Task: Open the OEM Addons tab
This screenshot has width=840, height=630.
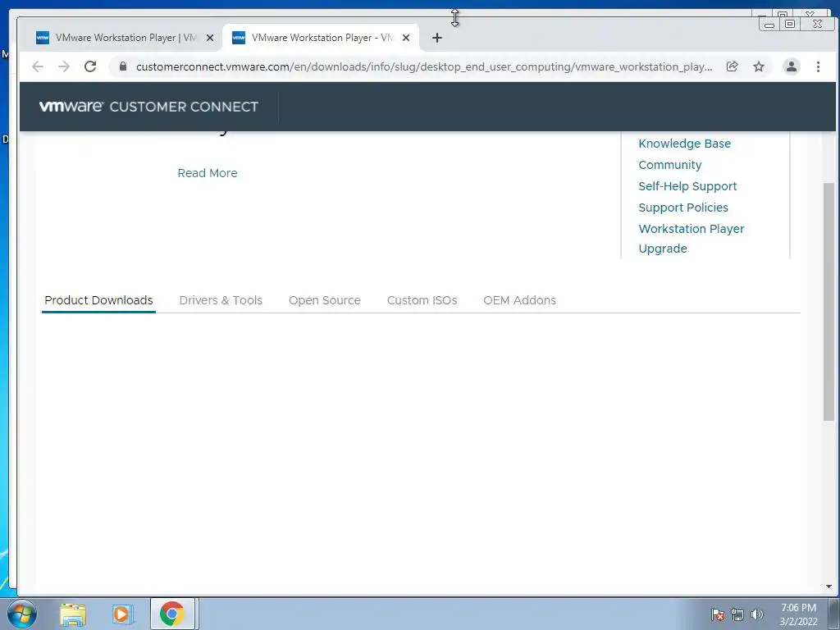Action: (x=519, y=300)
